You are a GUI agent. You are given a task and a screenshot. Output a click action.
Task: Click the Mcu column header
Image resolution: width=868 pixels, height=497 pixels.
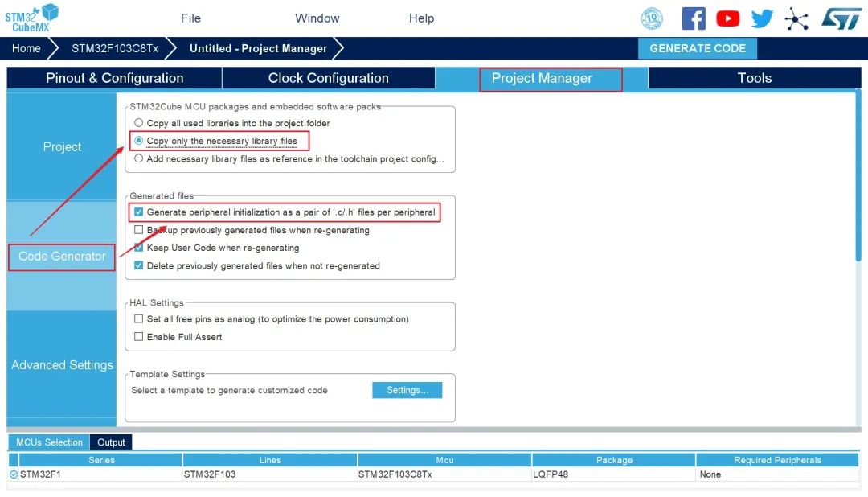444,460
